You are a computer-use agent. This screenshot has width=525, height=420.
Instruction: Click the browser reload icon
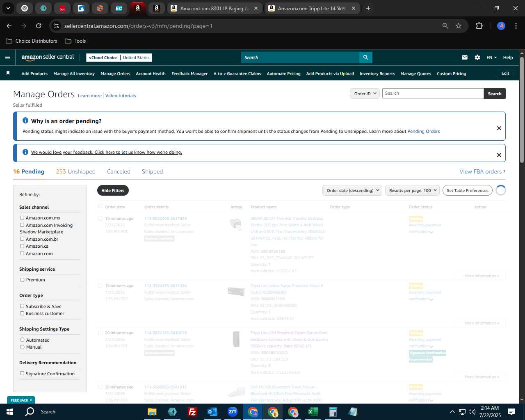(x=39, y=26)
